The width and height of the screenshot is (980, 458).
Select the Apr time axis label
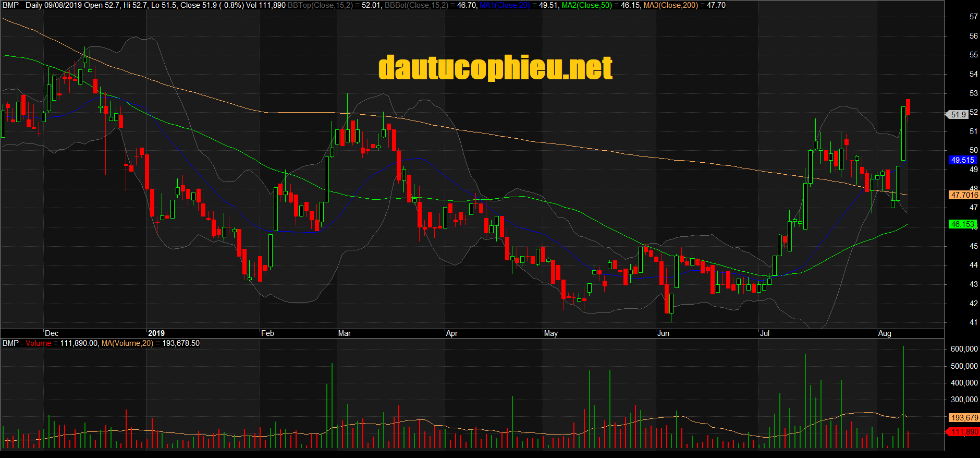pyautogui.click(x=452, y=333)
